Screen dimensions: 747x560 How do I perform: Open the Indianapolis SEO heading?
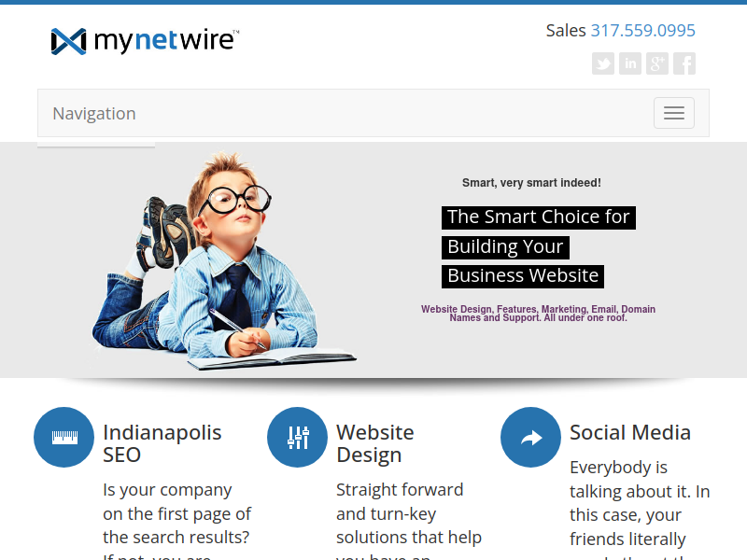coord(162,443)
